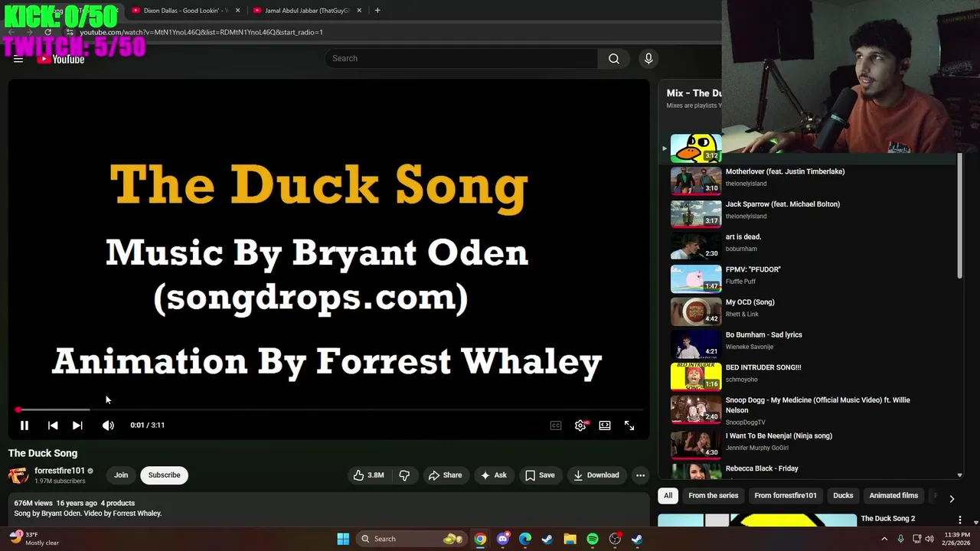This screenshot has width=980, height=551.
Task: Select 'Animated films' filter chip
Action: pyautogui.click(x=893, y=496)
